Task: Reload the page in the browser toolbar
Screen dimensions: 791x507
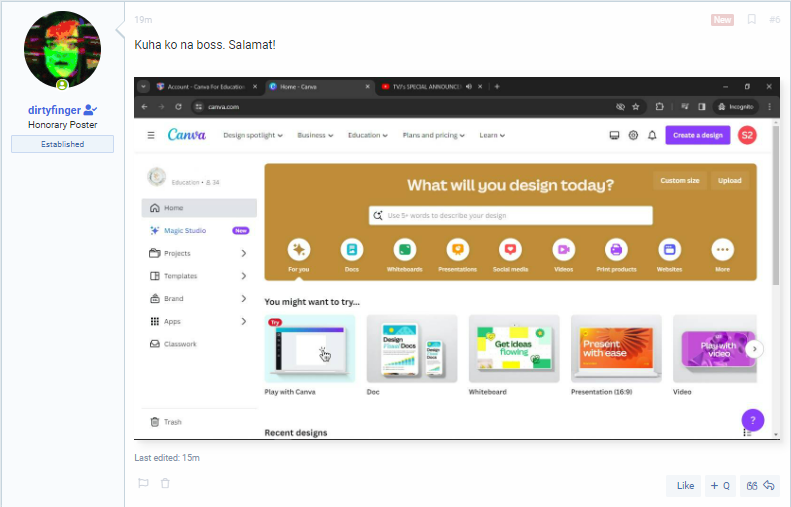Action: [x=178, y=107]
